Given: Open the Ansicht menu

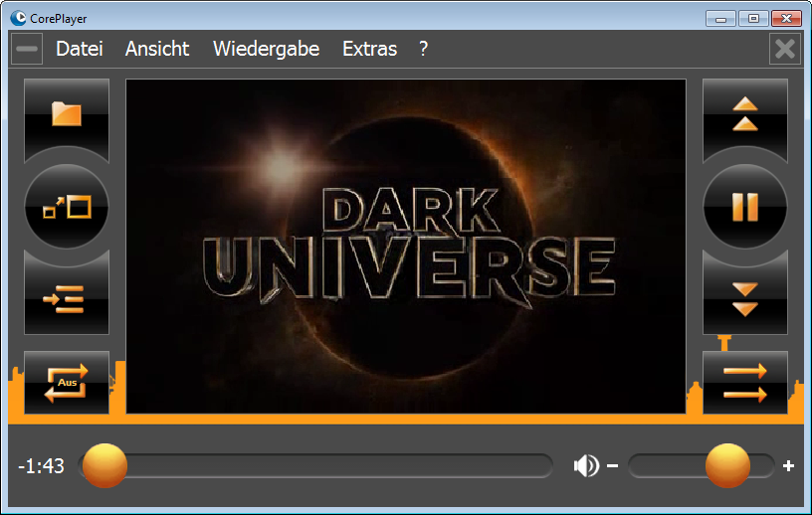Looking at the screenshot, I should coord(157,49).
